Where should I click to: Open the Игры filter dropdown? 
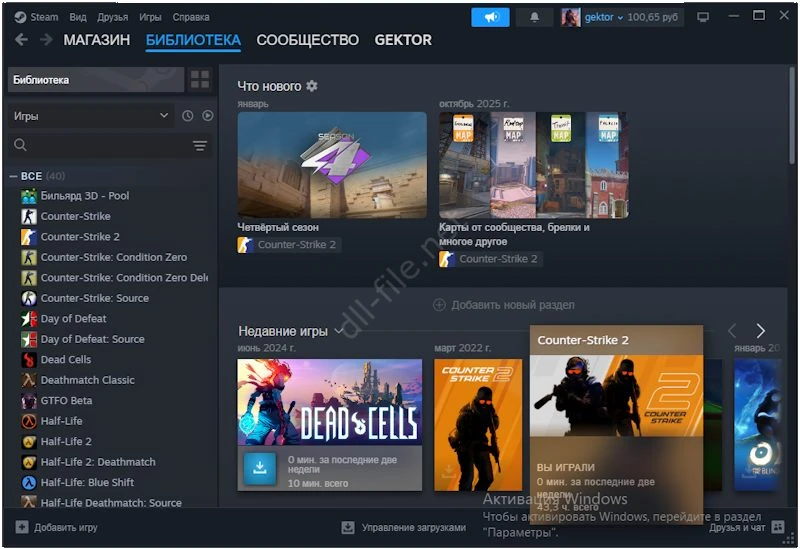point(91,116)
